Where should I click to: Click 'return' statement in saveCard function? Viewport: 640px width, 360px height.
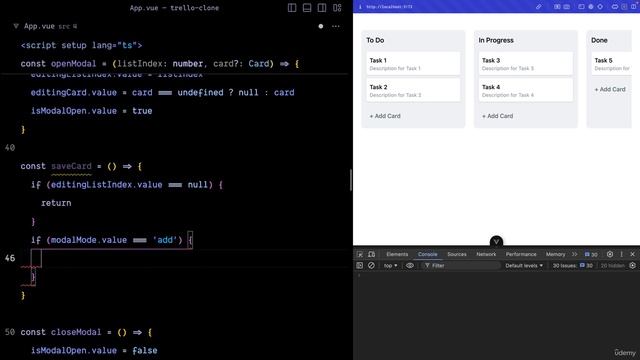[x=56, y=203]
